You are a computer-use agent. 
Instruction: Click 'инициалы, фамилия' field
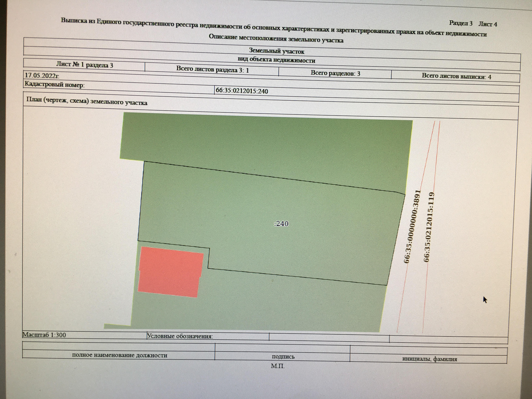pos(429,359)
